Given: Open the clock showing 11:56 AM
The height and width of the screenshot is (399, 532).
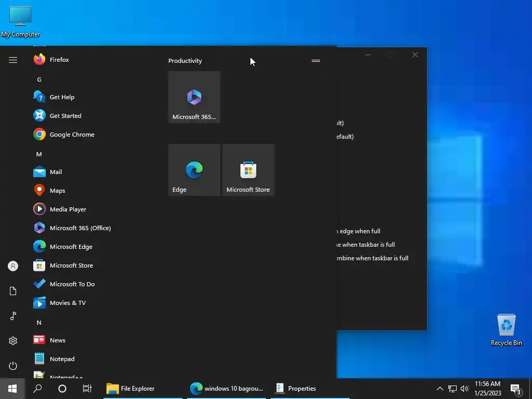Looking at the screenshot, I should coord(487,389).
